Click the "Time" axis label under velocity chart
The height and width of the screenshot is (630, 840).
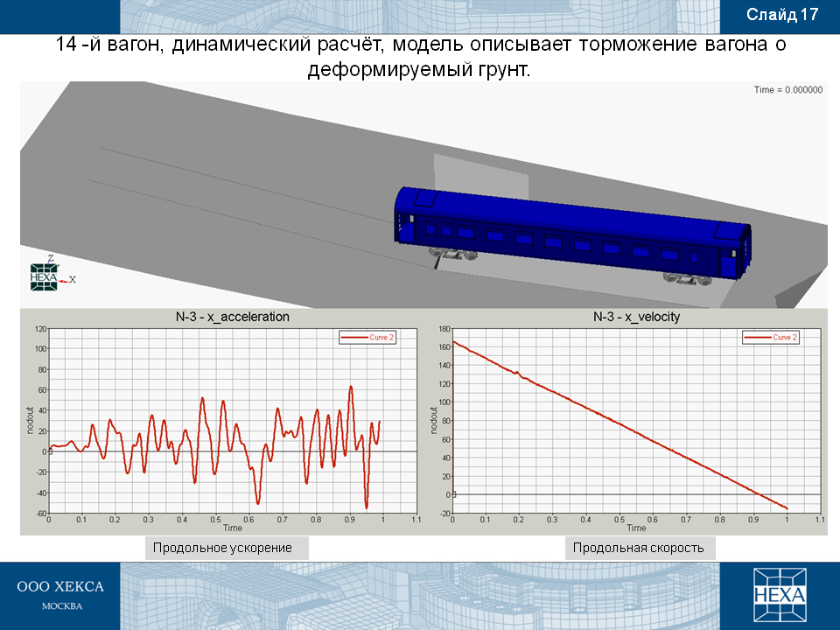click(636, 528)
